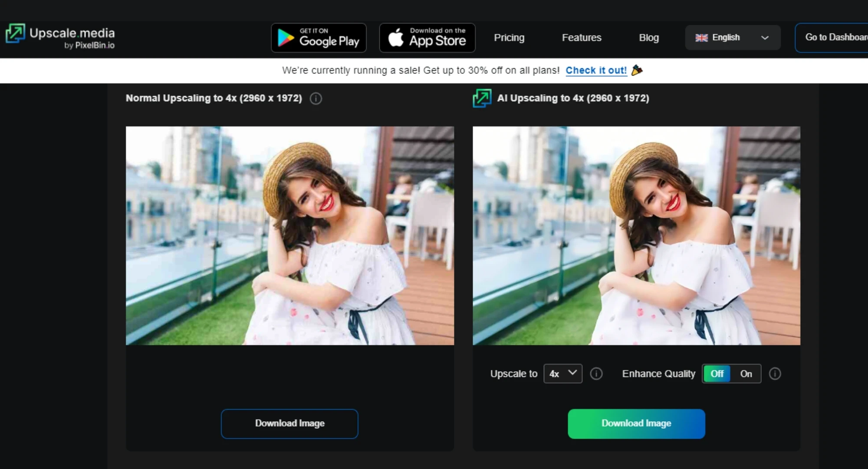Open the 4x upscale factor dropdown
The image size is (868, 469).
(562, 374)
